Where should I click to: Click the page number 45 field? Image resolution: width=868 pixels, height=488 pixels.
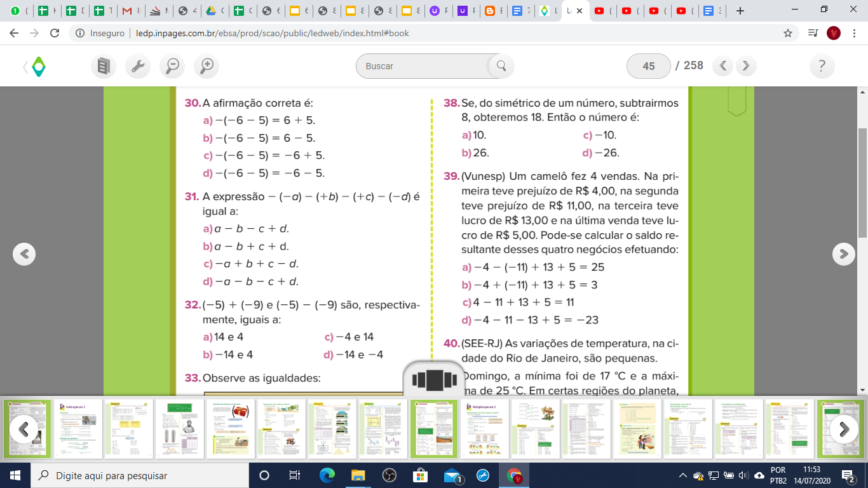pos(649,66)
